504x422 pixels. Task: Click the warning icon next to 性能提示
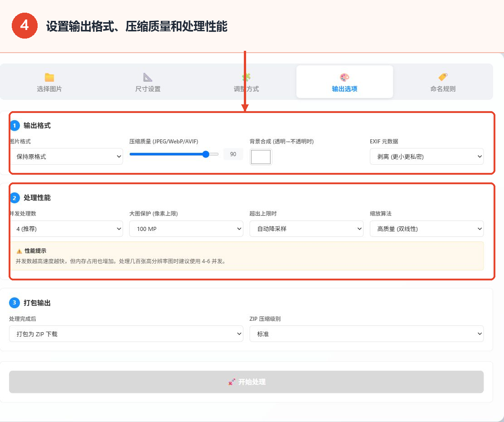[19, 251]
